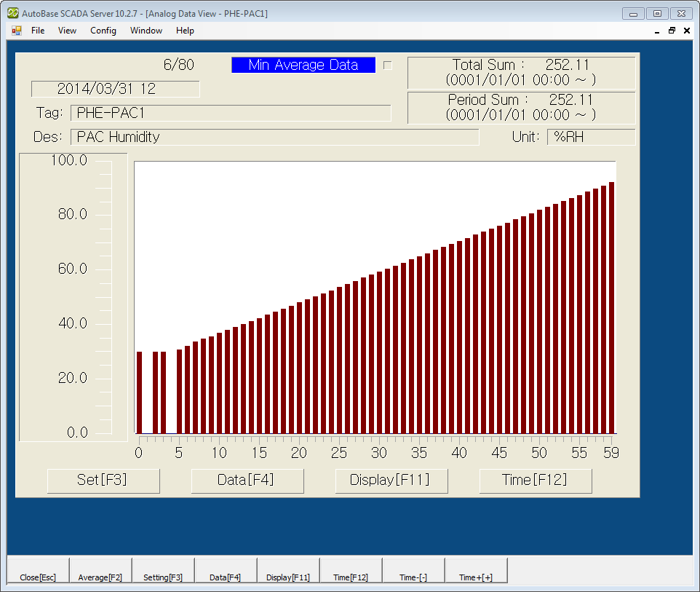Screen dimensions: 700x592
Task: Maximize the AutoBase SCADA Server window
Action: tap(657, 13)
